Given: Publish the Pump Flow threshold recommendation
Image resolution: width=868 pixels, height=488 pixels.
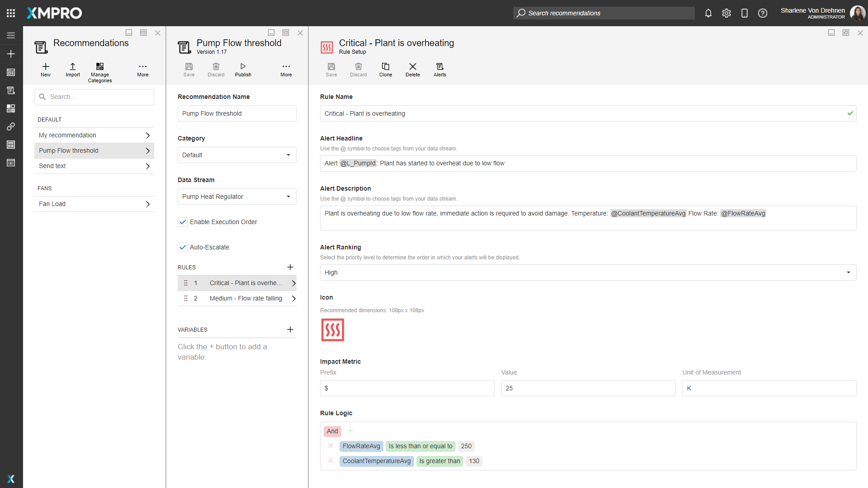Looking at the screenshot, I should tap(243, 70).
